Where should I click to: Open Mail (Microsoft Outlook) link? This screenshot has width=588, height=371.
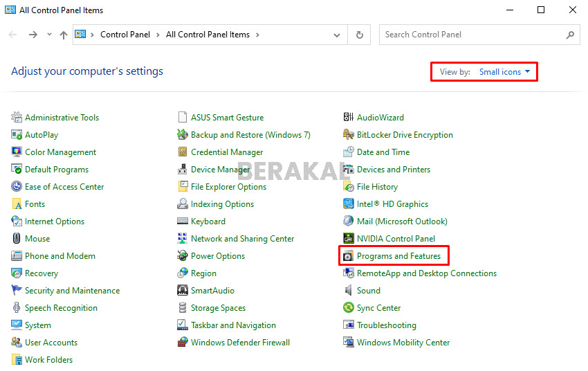click(x=402, y=221)
